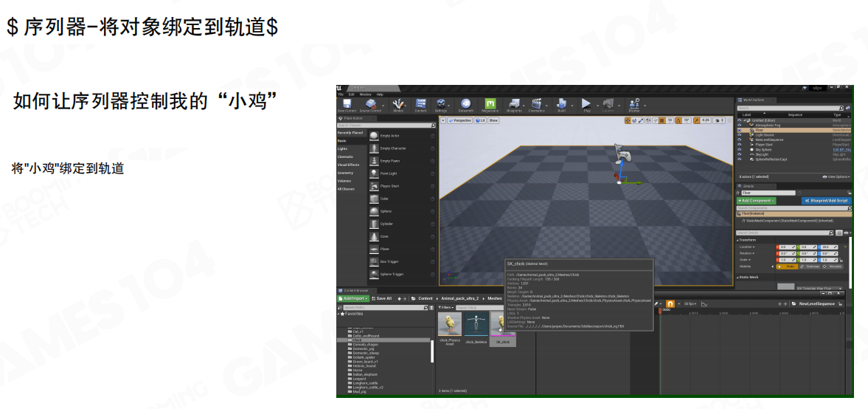Click the Blueprints toolbar icon
The height and width of the screenshot is (409, 868).
tap(514, 105)
